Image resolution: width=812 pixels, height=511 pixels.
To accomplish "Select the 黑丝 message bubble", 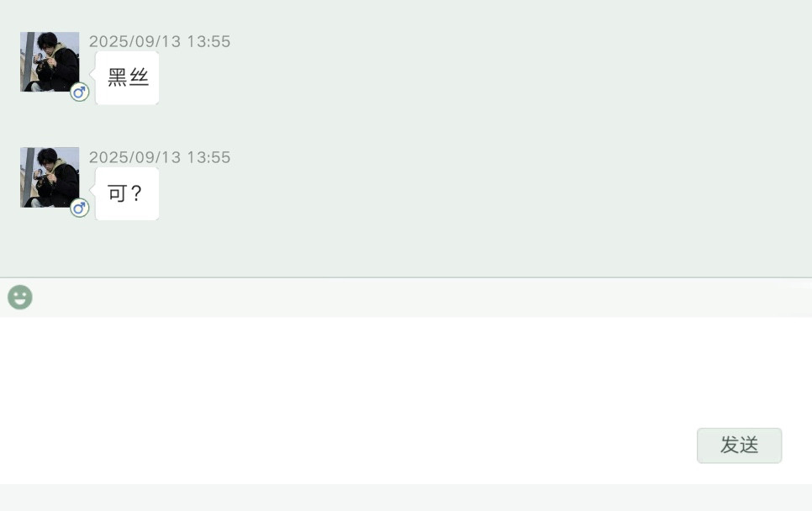I will pos(127,77).
